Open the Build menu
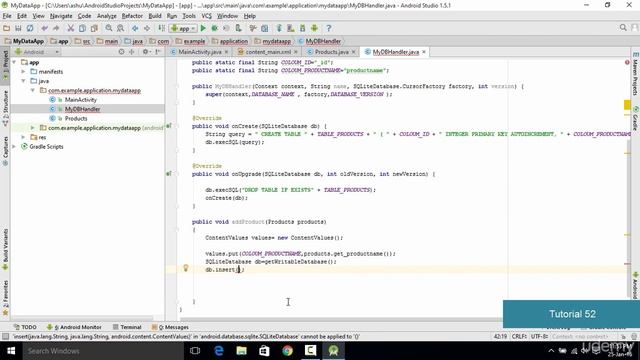 [155, 16]
